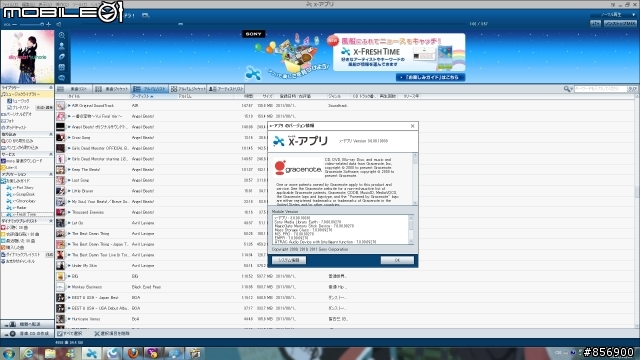The height and width of the screenshot is (360, 640).
Task: Open x-ScrapBook from the sidebar
Action: point(23,194)
